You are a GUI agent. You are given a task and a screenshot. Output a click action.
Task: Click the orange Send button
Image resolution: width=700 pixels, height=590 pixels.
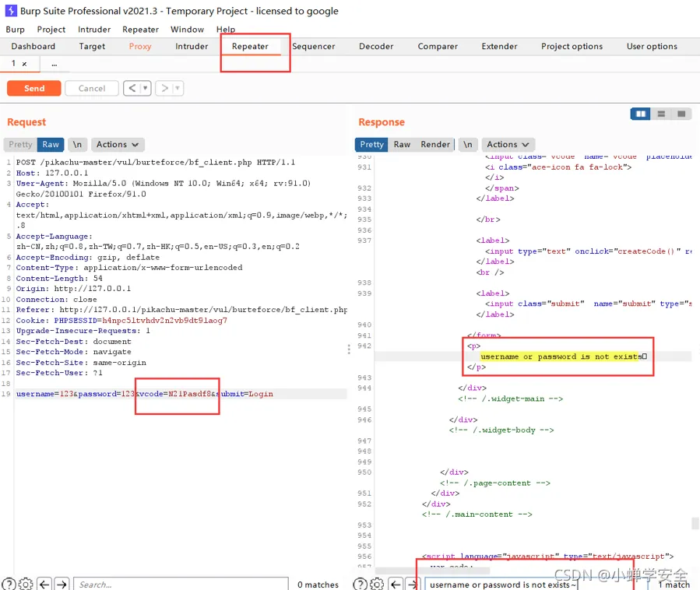coord(34,88)
